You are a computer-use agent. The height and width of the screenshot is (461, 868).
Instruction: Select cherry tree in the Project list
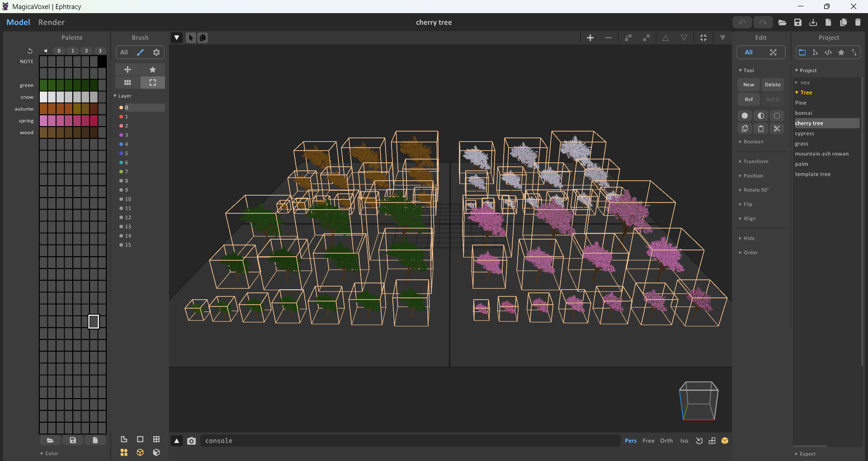click(x=809, y=123)
